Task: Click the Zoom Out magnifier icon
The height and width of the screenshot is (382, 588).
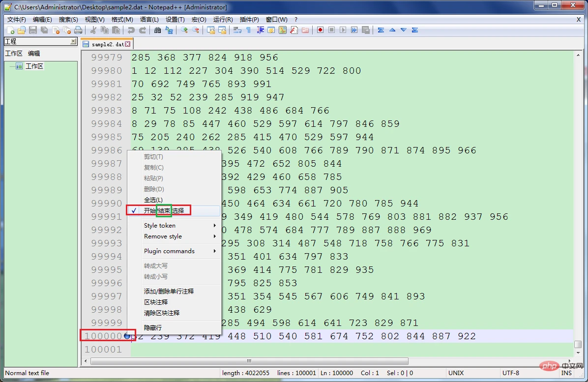Action: [196, 30]
